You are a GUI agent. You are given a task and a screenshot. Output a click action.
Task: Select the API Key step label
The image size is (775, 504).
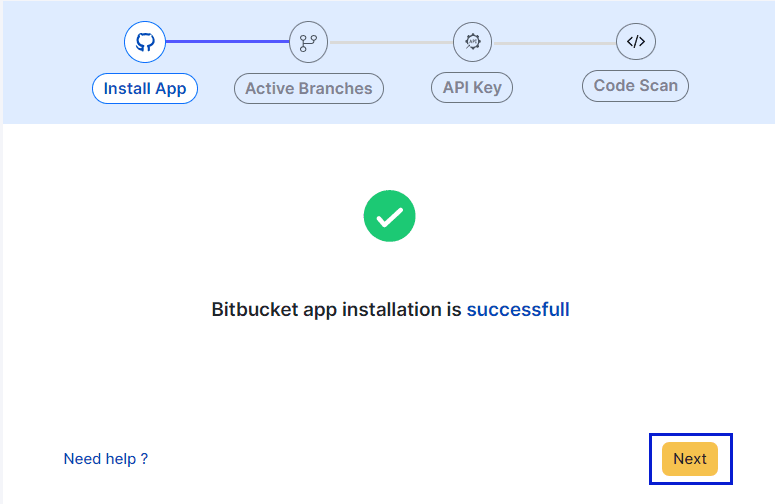(472, 87)
